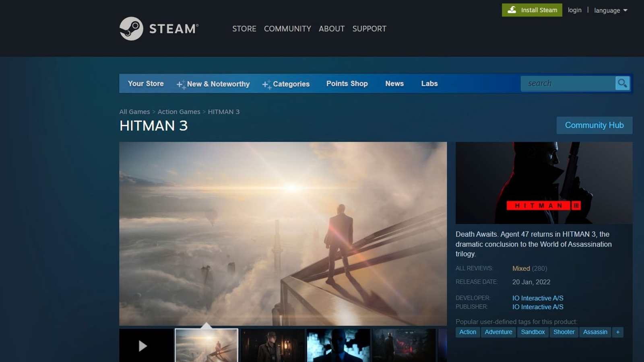Screen dimensions: 644x362
Task: Open the COMMUNITY menu item
Action: tap(287, 29)
